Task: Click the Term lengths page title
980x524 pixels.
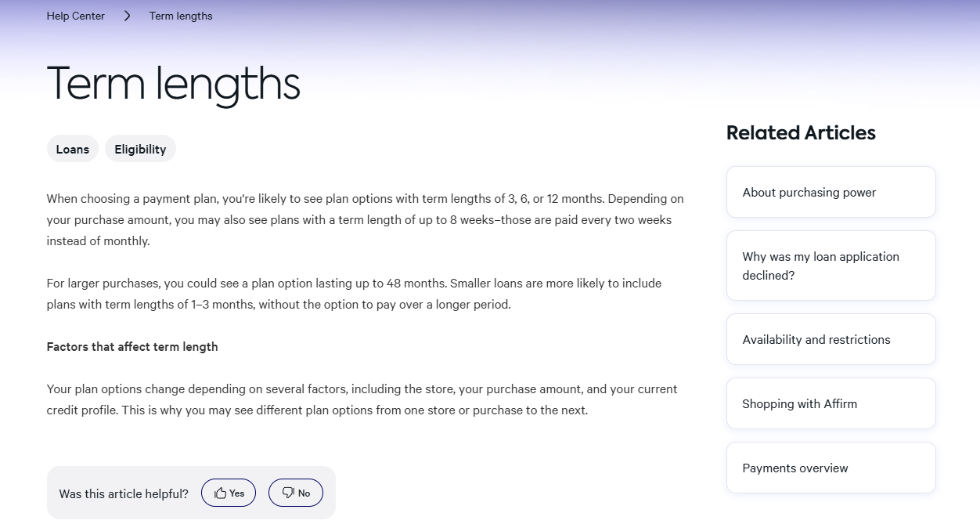Action: click(x=174, y=82)
